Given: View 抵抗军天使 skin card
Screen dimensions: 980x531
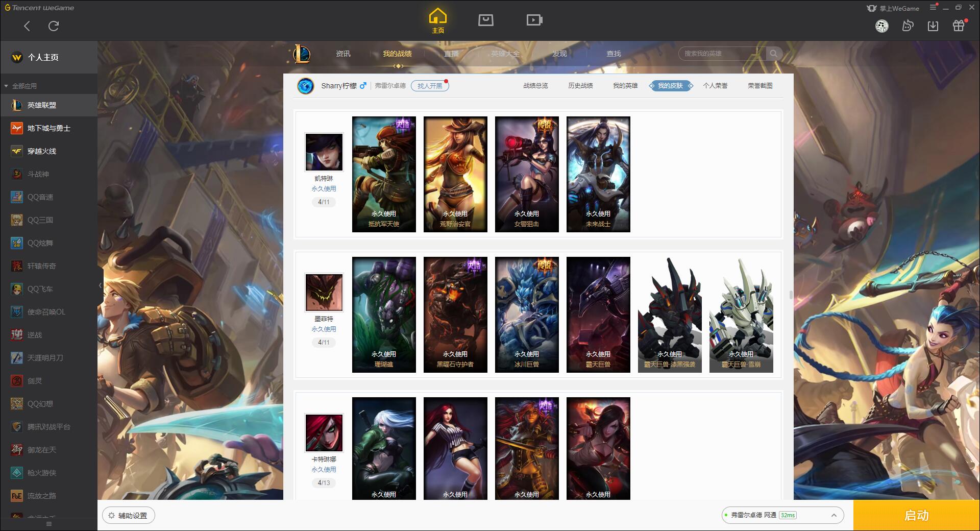Looking at the screenshot, I should [384, 174].
